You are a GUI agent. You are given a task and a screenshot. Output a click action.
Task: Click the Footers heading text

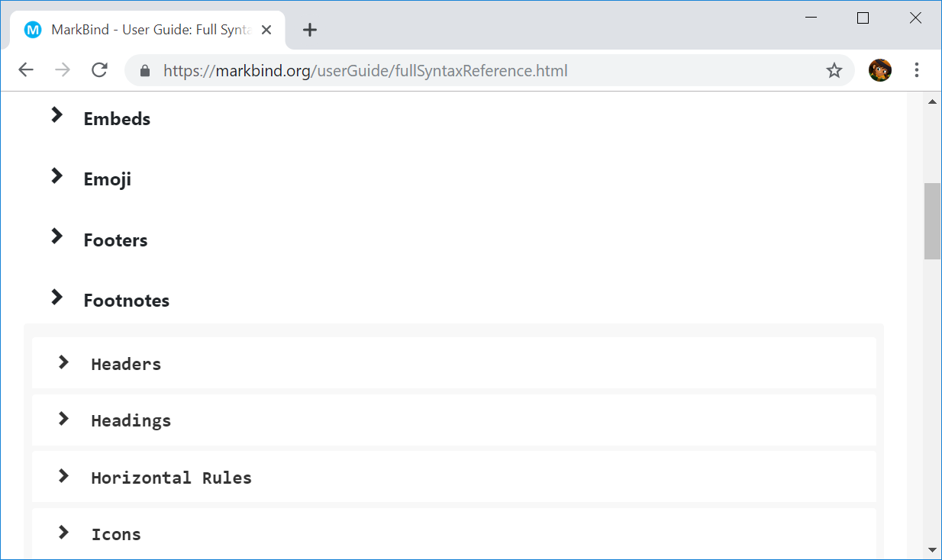(115, 240)
